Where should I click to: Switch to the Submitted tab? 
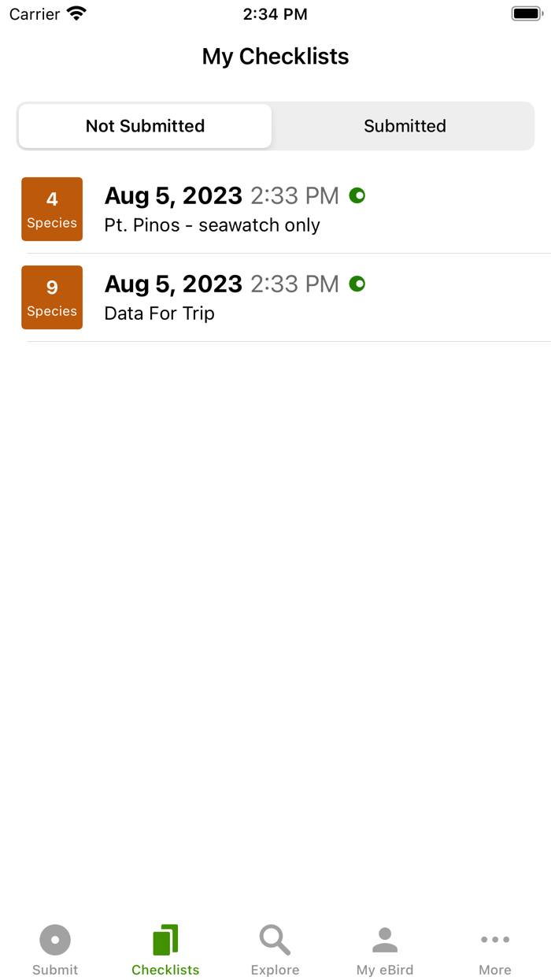(404, 126)
